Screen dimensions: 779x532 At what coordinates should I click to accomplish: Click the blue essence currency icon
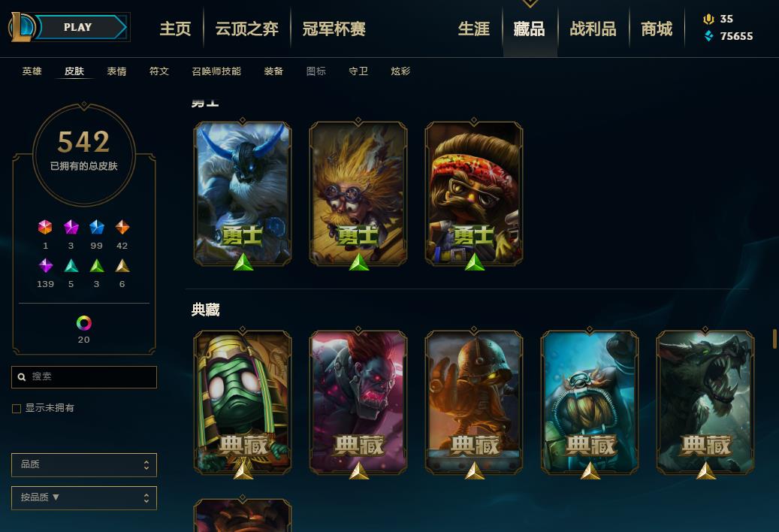(709, 36)
